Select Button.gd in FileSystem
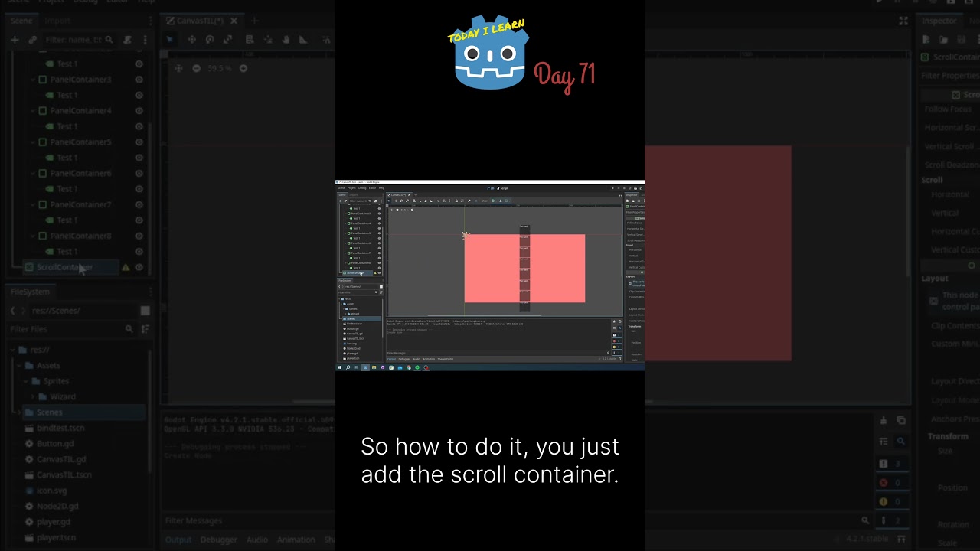Screen dimensions: 980x551 tap(55, 444)
